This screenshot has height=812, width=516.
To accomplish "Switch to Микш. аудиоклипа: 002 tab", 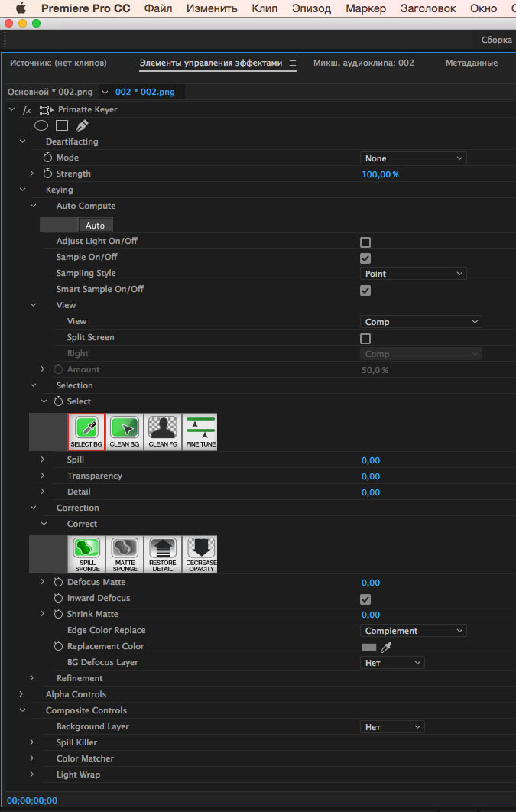I will [x=363, y=63].
